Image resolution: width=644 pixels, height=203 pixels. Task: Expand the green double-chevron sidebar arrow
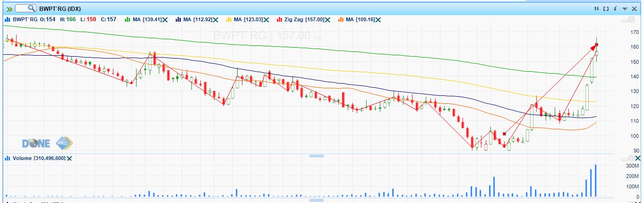9,8
